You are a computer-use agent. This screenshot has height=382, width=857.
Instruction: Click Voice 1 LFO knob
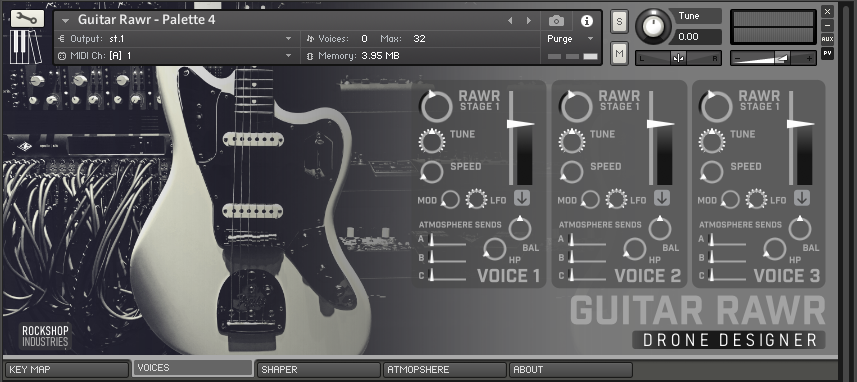point(476,199)
